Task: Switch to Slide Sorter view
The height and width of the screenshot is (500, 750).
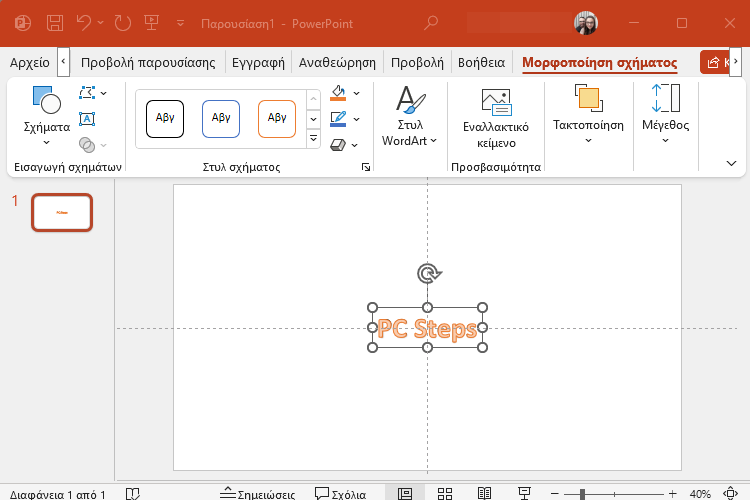Action: point(445,493)
